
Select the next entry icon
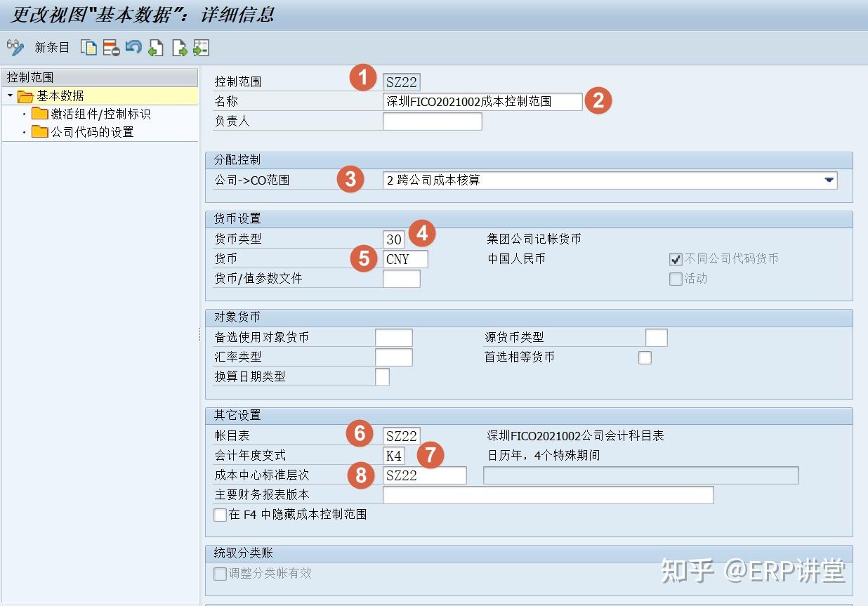(178, 48)
